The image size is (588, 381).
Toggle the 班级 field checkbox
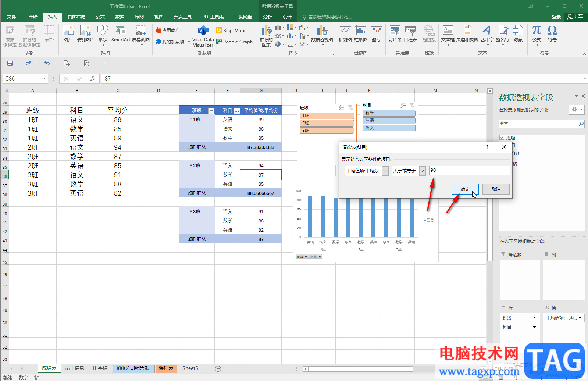[502, 138]
